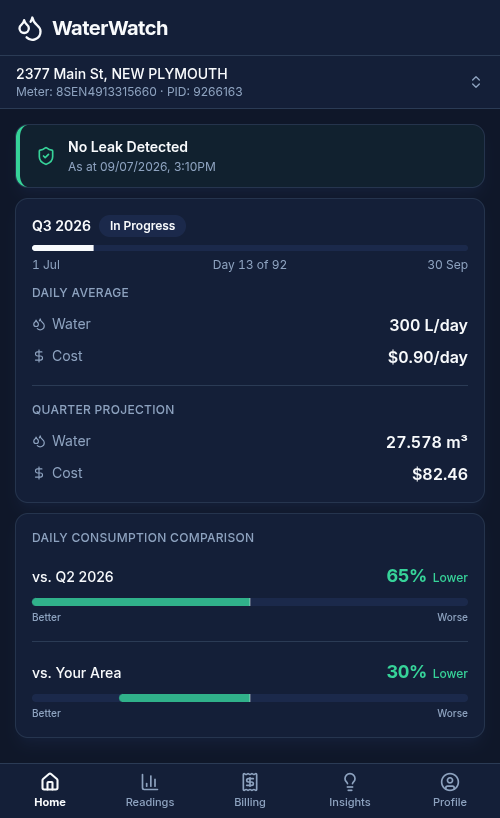The image size is (500, 818).
Task: Open the No Leak Detected banner
Action: tap(250, 156)
